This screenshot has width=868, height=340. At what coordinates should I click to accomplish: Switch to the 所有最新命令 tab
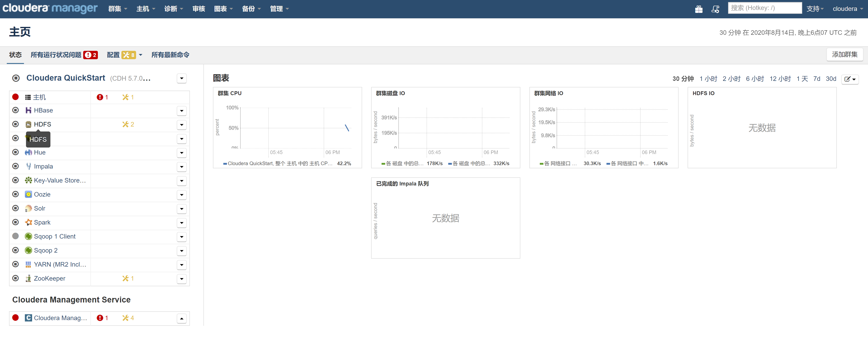(170, 55)
